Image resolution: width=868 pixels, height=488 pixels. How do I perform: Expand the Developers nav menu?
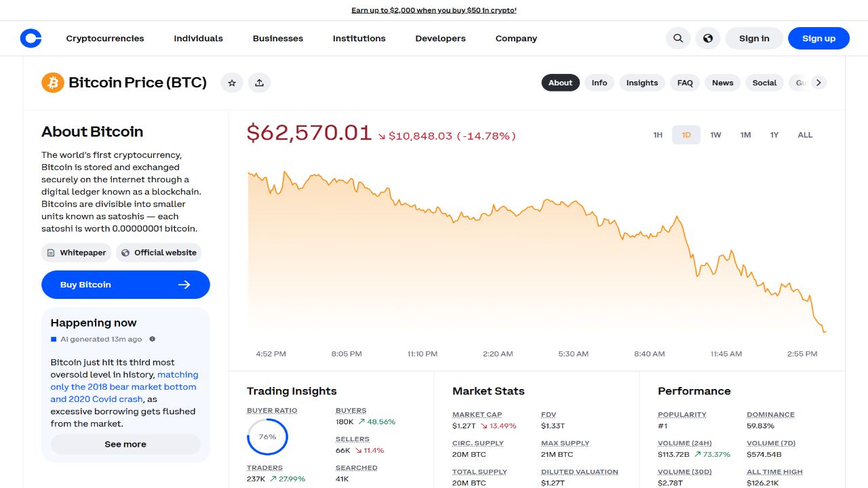[x=440, y=39]
